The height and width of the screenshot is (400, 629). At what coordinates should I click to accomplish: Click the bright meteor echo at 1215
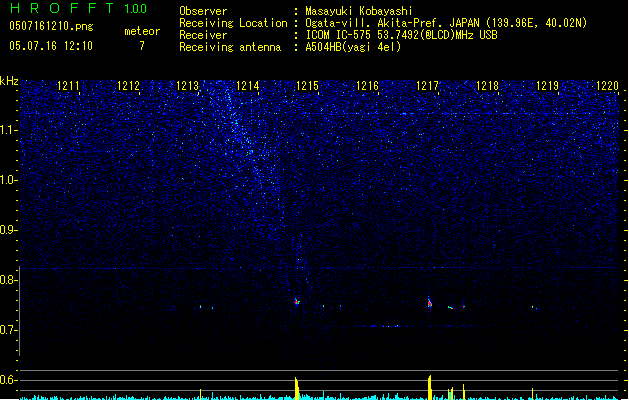coord(297,302)
